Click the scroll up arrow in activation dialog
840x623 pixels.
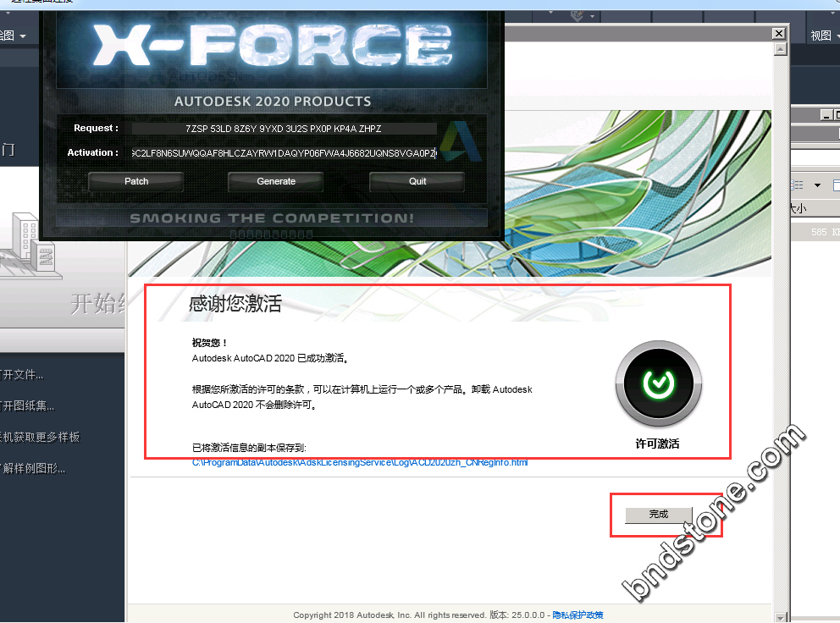(x=779, y=49)
